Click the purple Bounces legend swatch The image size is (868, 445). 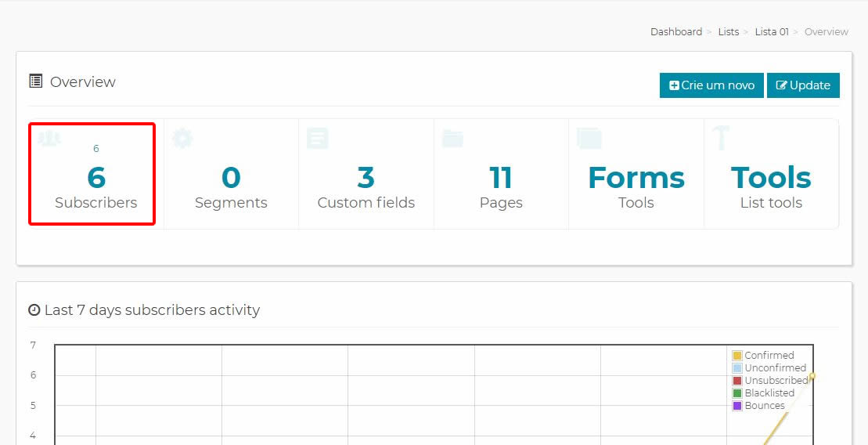point(737,406)
